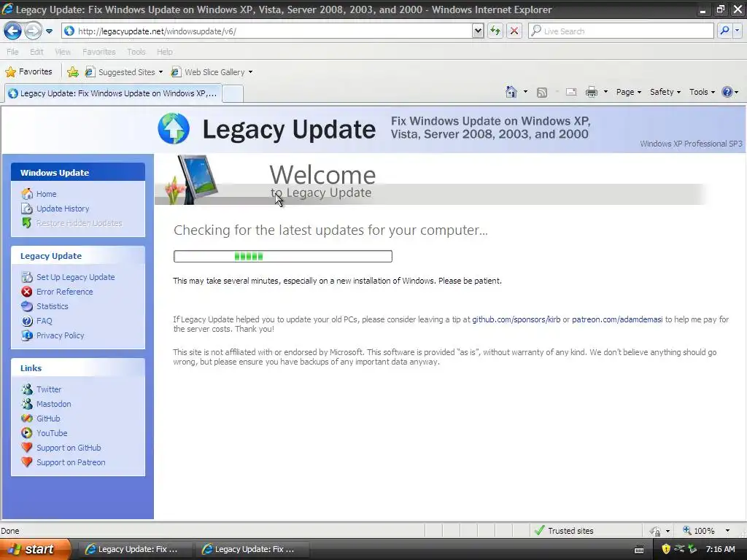Click the Support on GitHub heart icon
Viewport: 747px width, 560px height.
[x=27, y=448]
